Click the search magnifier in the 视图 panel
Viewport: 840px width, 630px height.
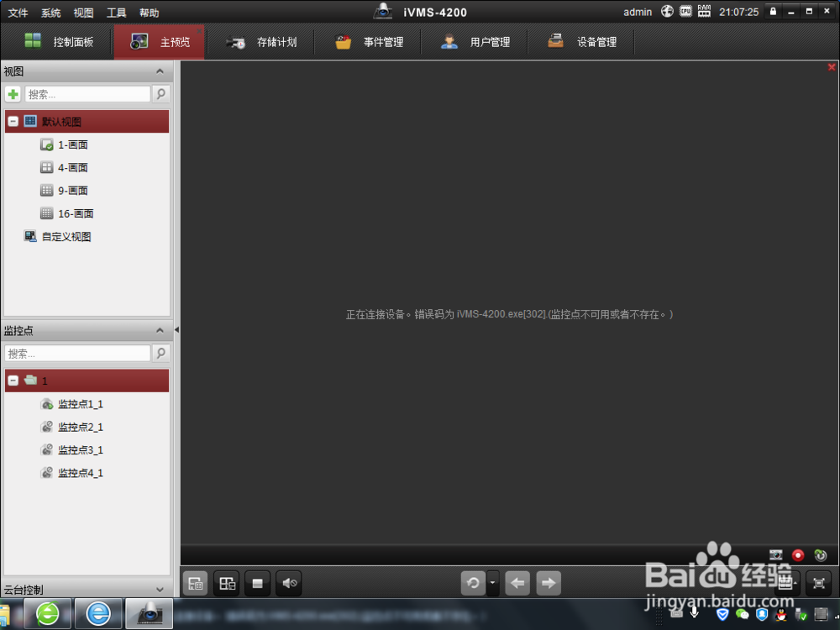(160, 94)
